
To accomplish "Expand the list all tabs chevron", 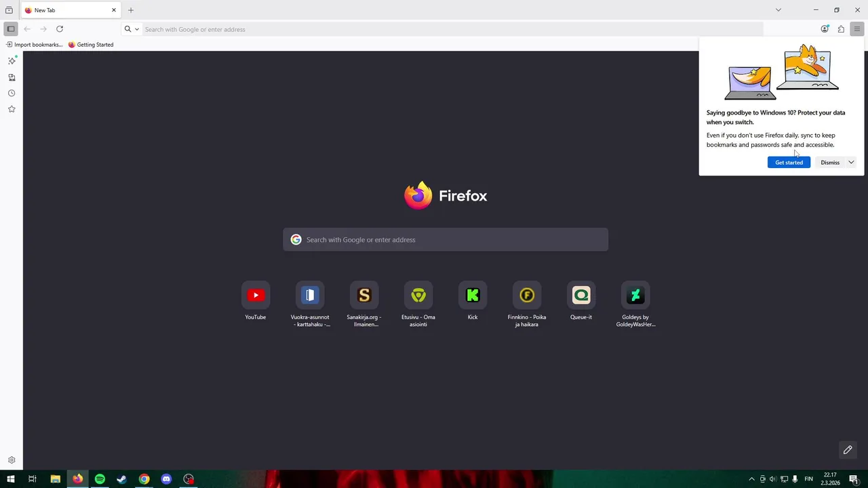I will tap(778, 10).
